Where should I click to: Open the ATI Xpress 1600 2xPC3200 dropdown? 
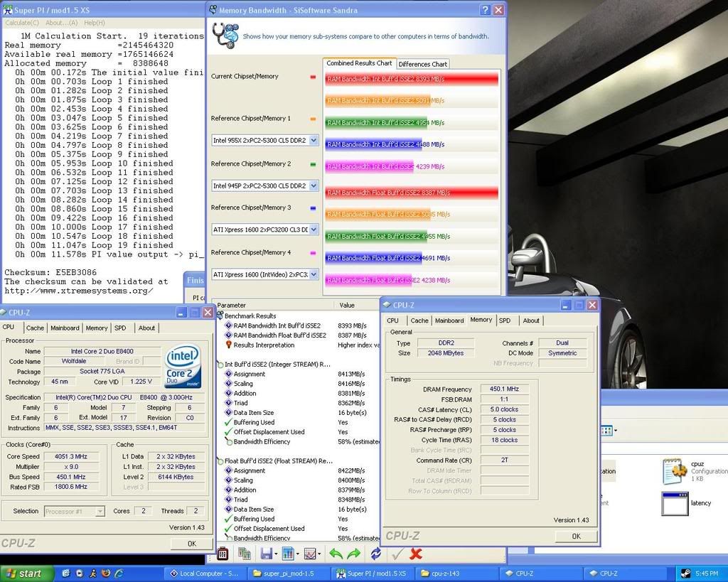[x=314, y=230]
